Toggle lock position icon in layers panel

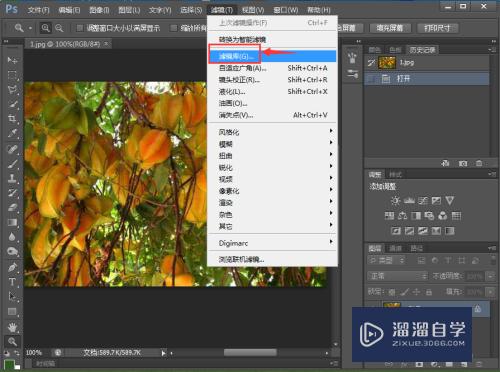[x=416, y=292]
